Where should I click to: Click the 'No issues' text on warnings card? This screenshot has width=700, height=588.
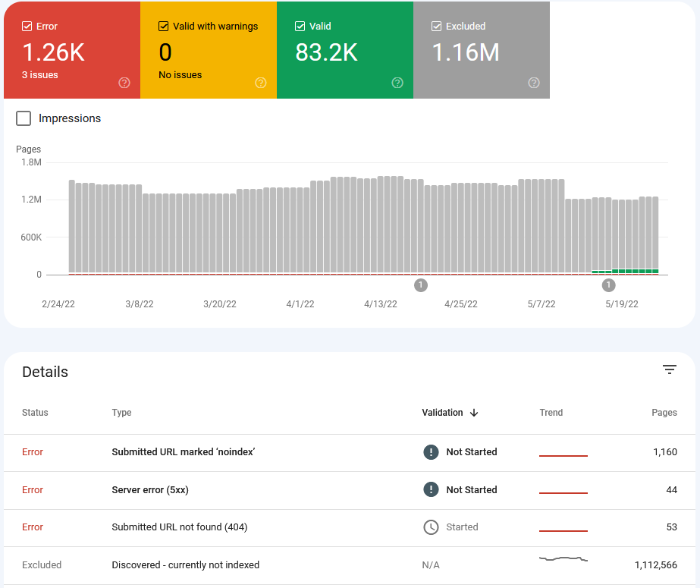[x=180, y=75]
